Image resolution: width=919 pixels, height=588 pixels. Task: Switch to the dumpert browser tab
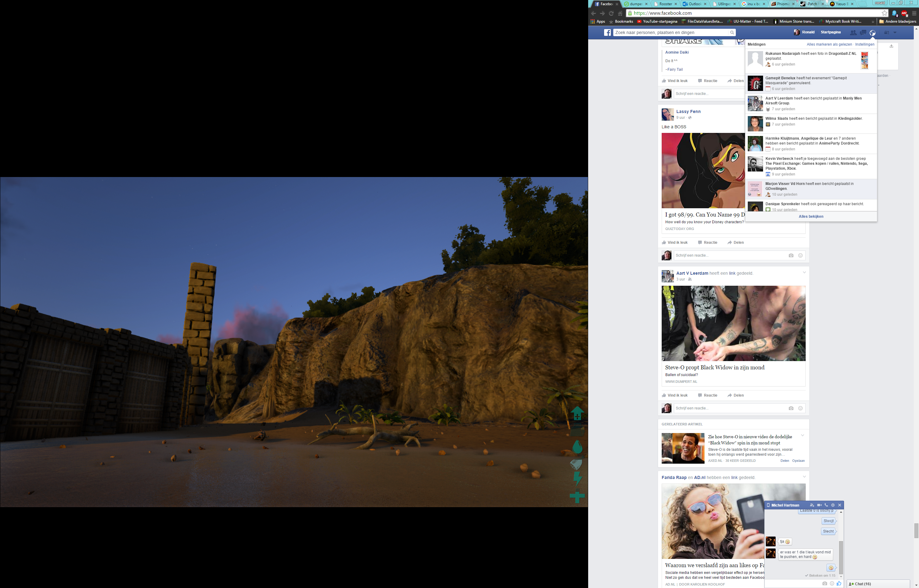tap(635, 4)
